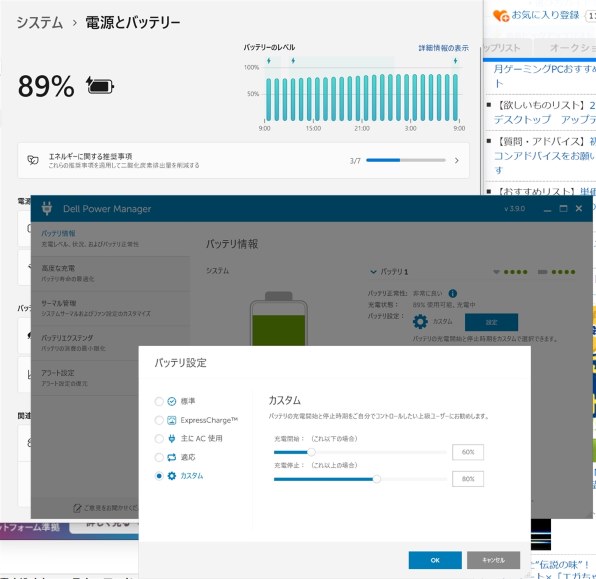Select the 適応 radio button
This screenshot has width=596, height=579.
(x=159, y=457)
